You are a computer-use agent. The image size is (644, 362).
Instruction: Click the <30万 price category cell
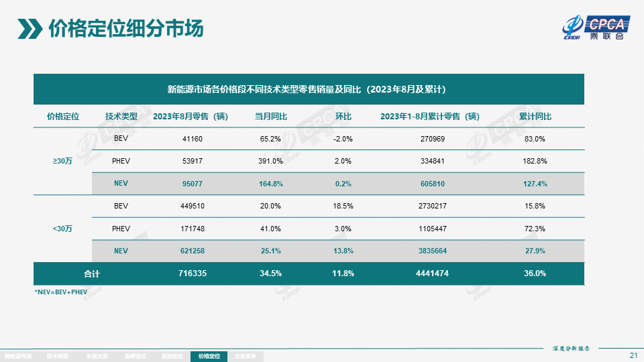(62, 229)
